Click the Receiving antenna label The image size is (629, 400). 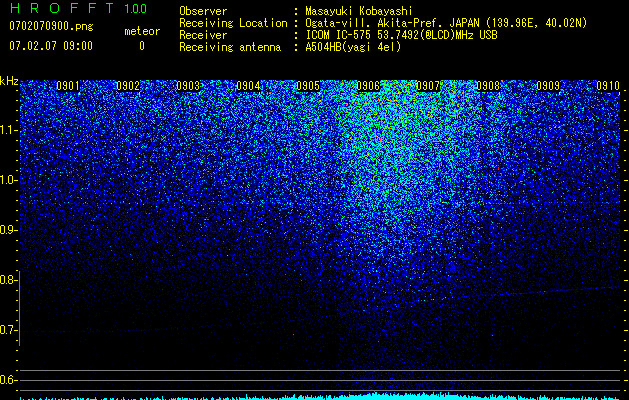point(230,47)
